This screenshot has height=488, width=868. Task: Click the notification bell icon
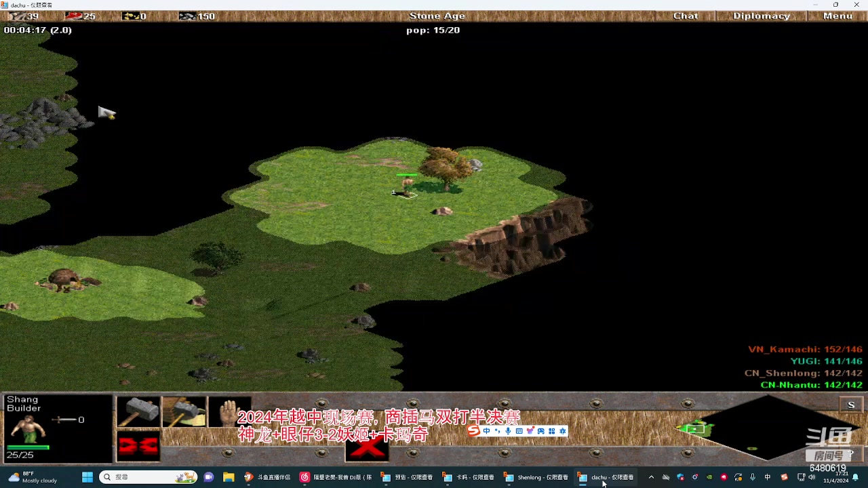[856, 477]
